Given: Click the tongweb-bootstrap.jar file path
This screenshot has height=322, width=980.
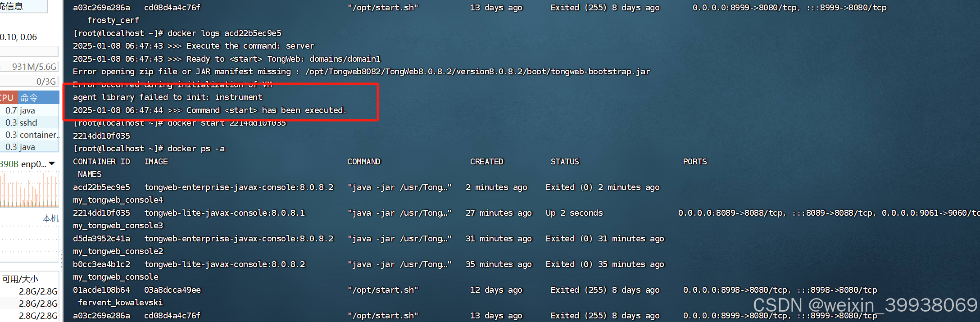Looking at the screenshot, I should pos(477,72).
